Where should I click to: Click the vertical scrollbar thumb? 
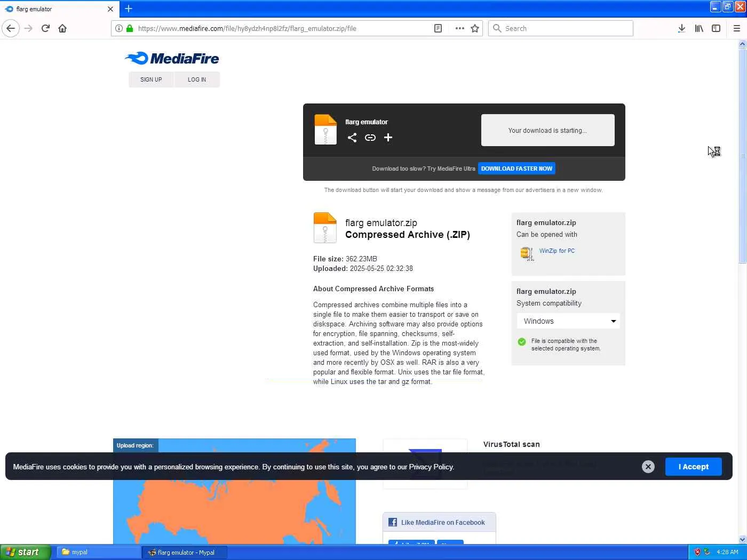tap(742, 156)
